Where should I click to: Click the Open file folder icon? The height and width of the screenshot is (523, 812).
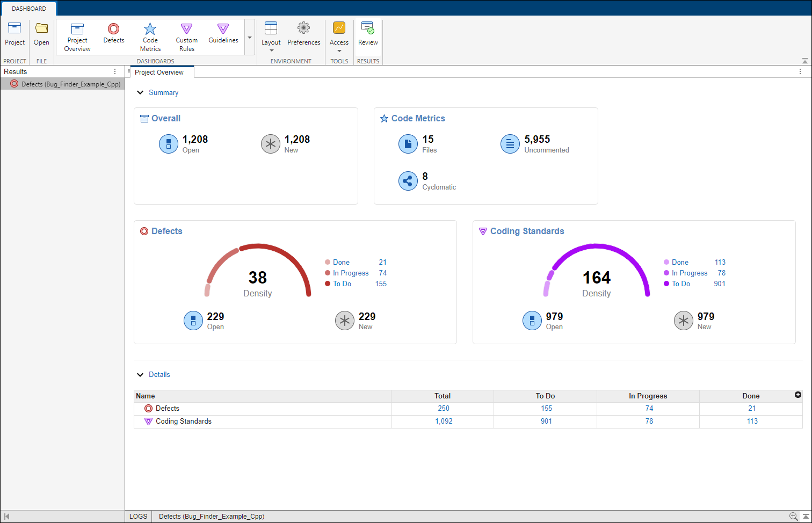pyautogui.click(x=41, y=28)
